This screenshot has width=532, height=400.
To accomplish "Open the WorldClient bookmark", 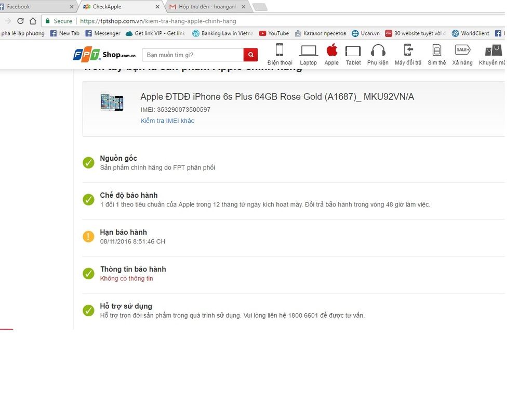I will 470,33.
